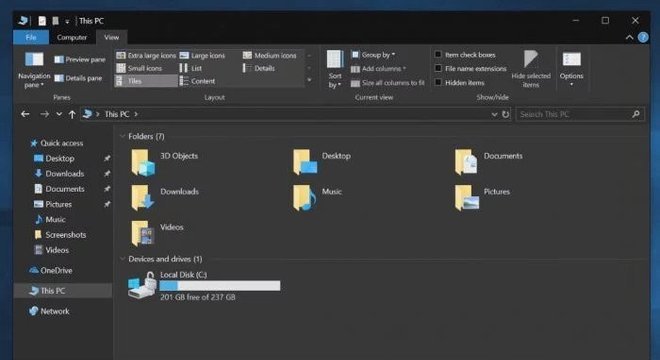Collapse the Devices and drives group
Screen dimensions: 660x360
coord(122,259)
